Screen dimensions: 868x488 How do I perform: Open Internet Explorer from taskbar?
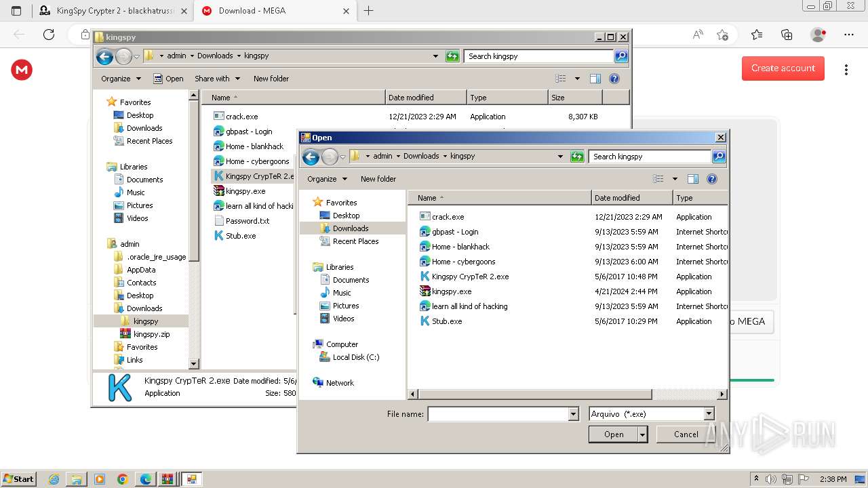[x=54, y=479]
